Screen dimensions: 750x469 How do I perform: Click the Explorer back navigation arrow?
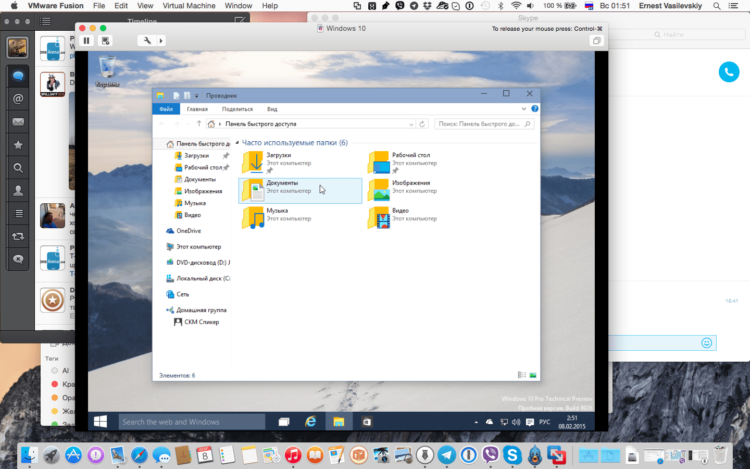(x=162, y=124)
